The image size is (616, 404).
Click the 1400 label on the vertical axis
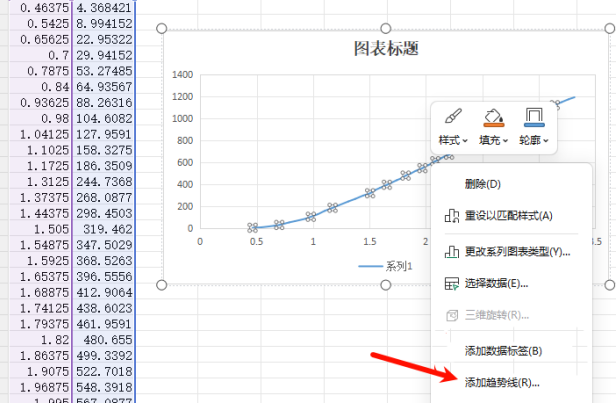coord(180,75)
